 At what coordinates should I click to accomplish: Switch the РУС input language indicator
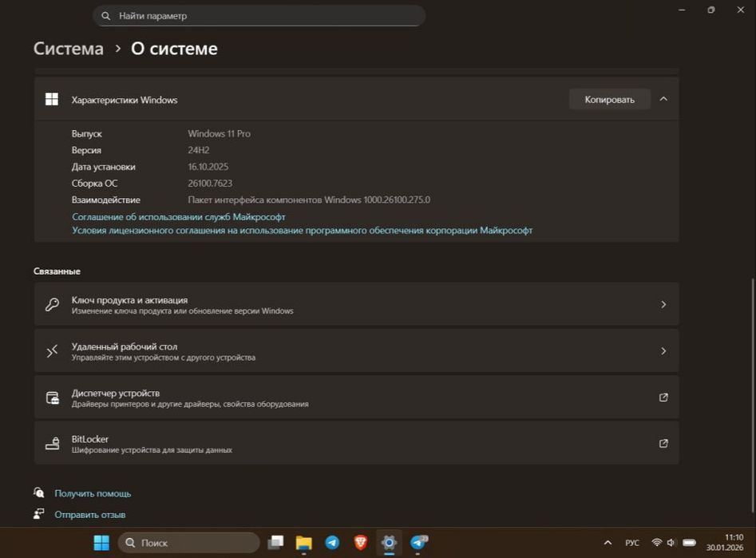point(632,543)
